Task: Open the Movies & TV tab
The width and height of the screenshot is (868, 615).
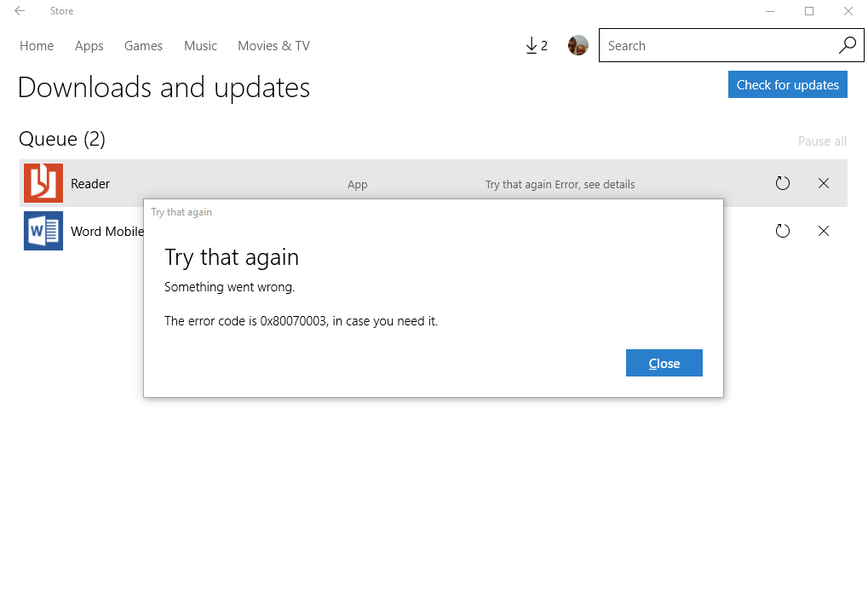Action: [273, 46]
